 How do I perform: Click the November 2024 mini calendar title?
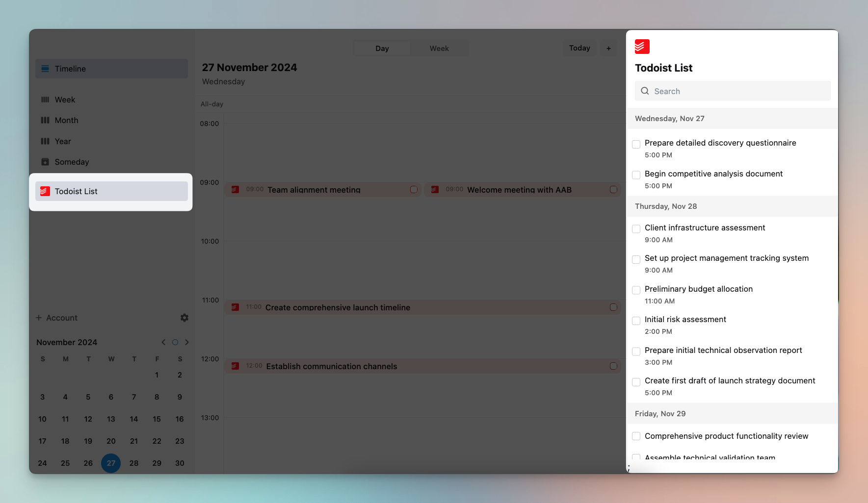[x=67, y=342]
